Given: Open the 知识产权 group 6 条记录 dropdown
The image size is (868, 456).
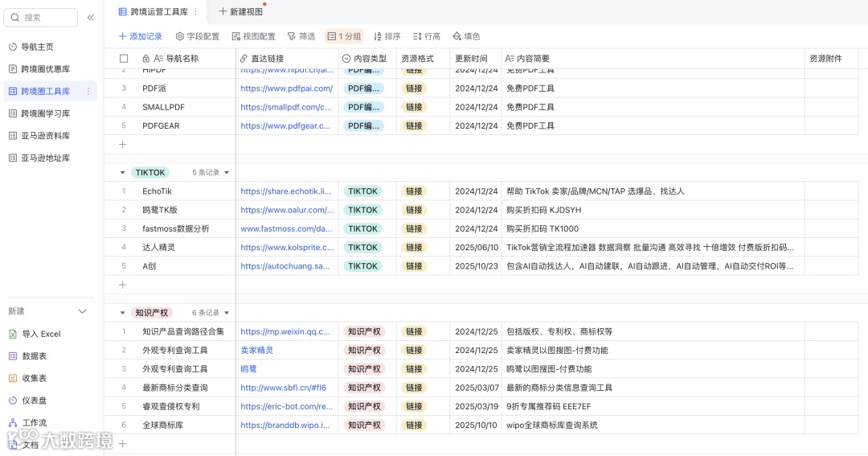Looking at the screenshot, I should [x=211, y=313].
